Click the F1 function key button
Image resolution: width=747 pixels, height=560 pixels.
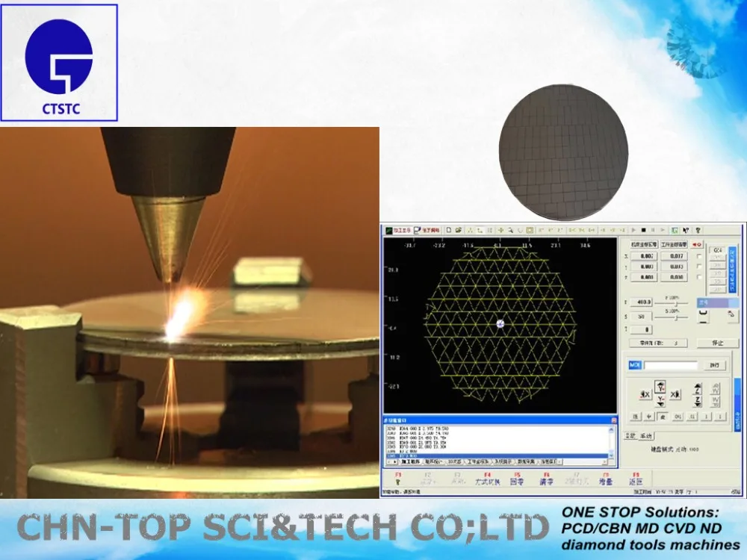[x=398, y=479]
